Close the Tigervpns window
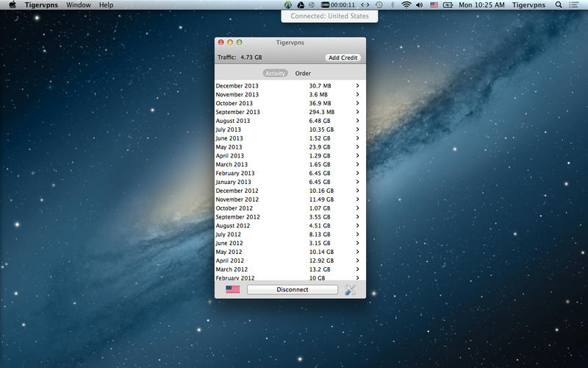The image size is (588, 368). [221, 43]
